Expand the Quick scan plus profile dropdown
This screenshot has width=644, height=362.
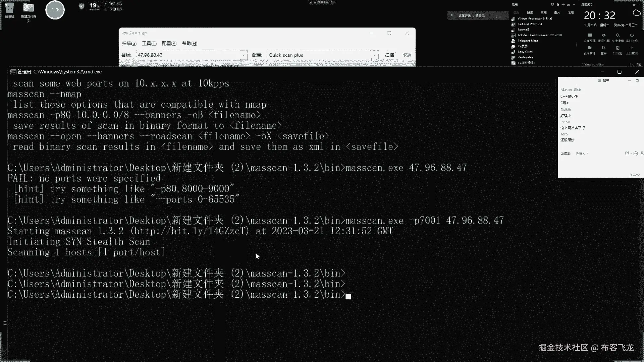(374, 55)
